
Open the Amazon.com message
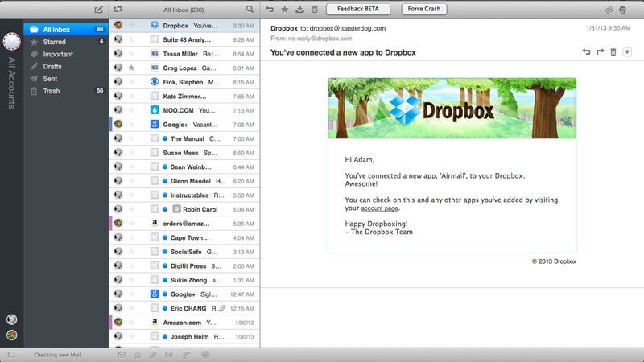click(x=184, y=323)
